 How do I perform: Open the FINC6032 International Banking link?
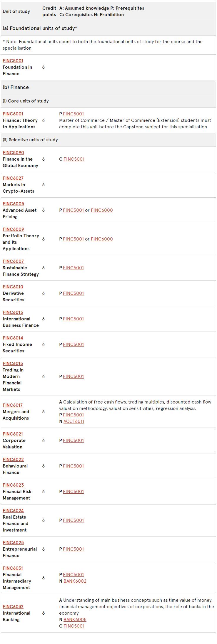(x=13, y=607)
